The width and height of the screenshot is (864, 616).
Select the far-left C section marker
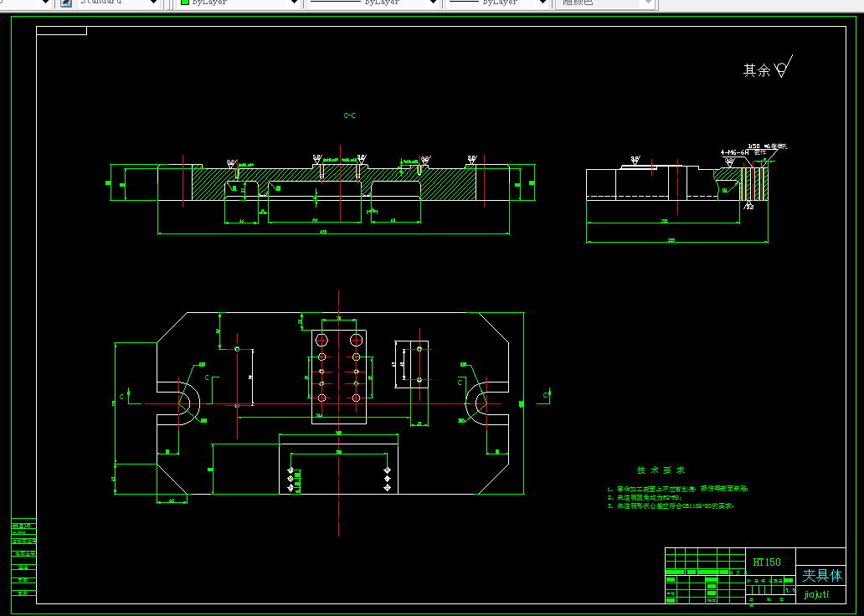click(121, 397)
